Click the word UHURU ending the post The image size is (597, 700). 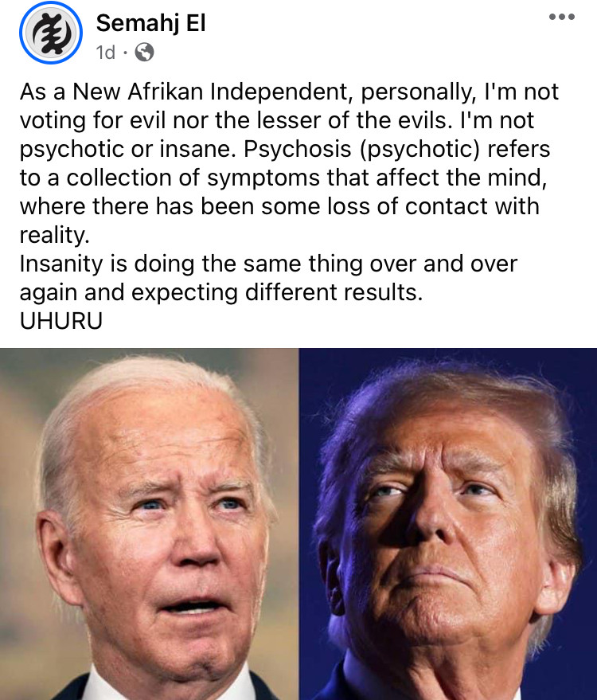(x=61, y=321)
